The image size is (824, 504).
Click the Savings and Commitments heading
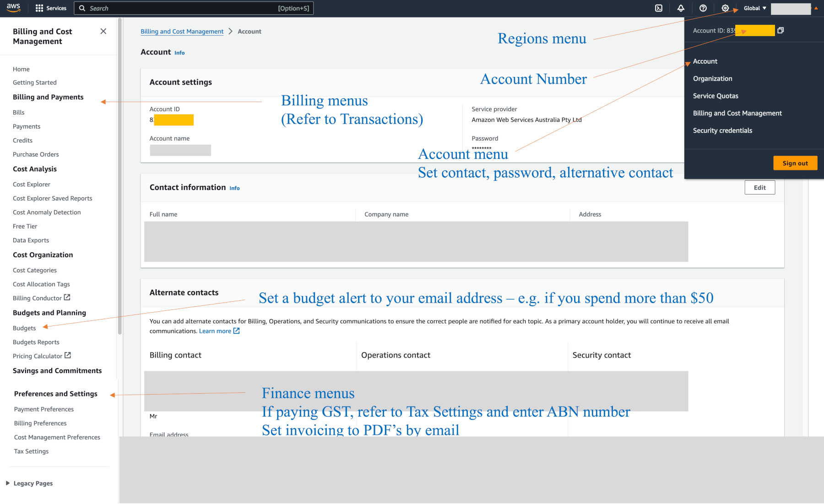[x=57, y=371]
